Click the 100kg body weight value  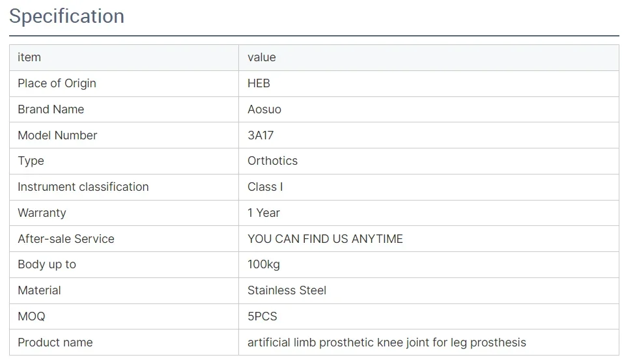point(264,264)
